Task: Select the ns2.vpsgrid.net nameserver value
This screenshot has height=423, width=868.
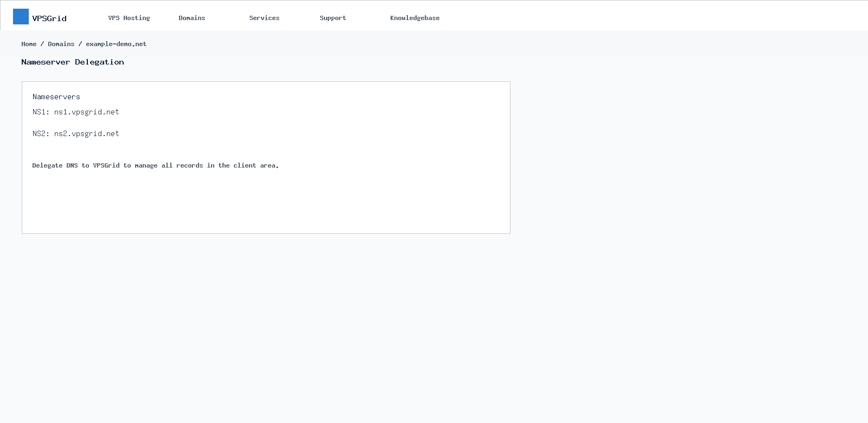Action: click(87, 133)
